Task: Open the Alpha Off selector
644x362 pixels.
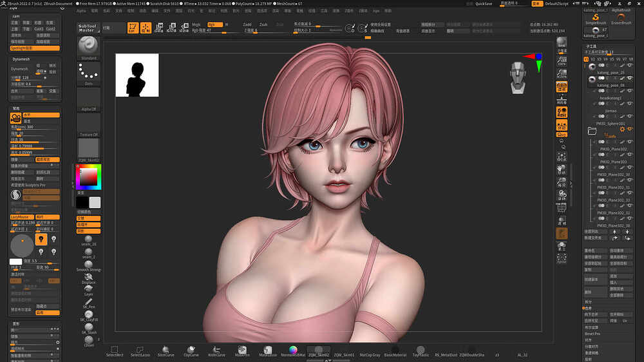Action: tap(88, 99)
